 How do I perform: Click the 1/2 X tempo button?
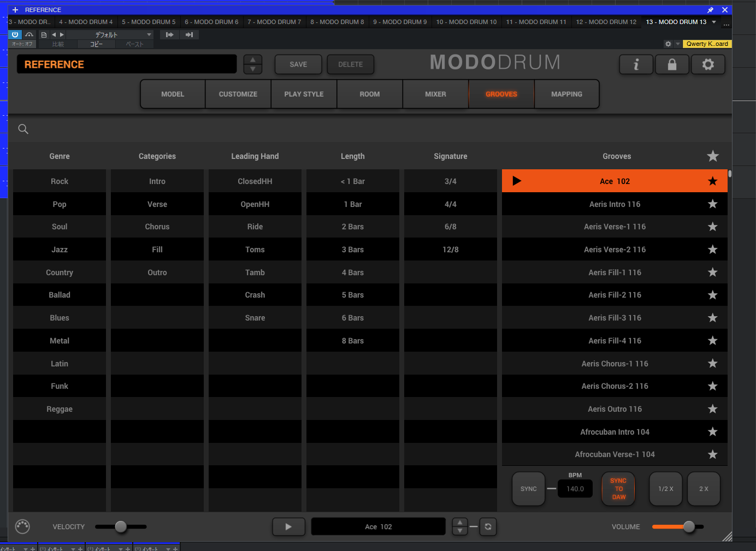click(665, 489)
